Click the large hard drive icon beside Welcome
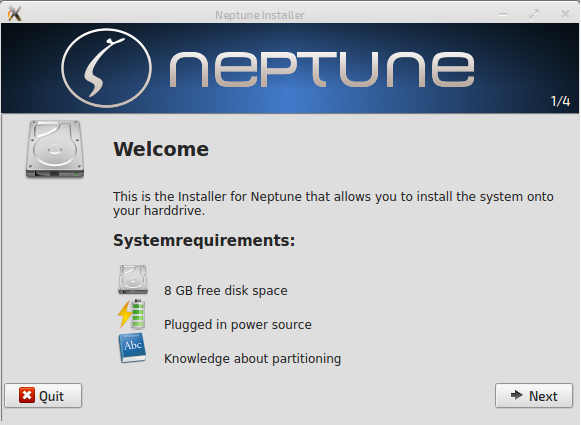This screenshot has height=425, width=581. [55, 149]
